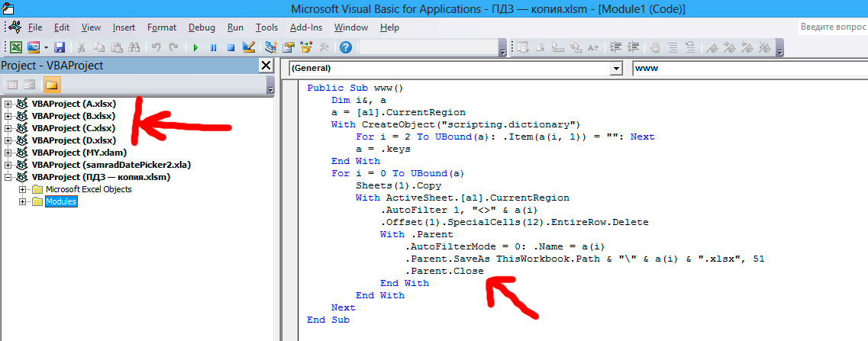This screenshot has height=341, width=868.
Task: Close the Project Explorer pane
Action: pyautogui.click(x=266, y=66)
